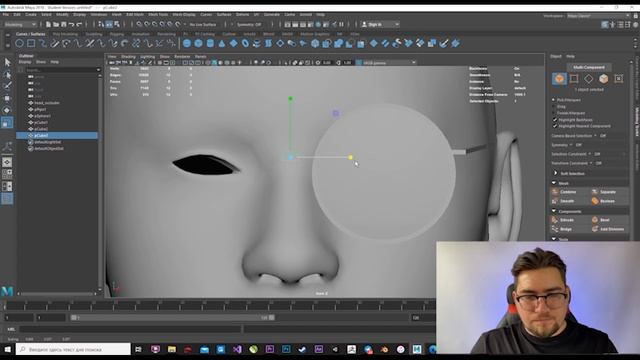
Task: Click the Multi-Component button
Action: coord(589,67)
